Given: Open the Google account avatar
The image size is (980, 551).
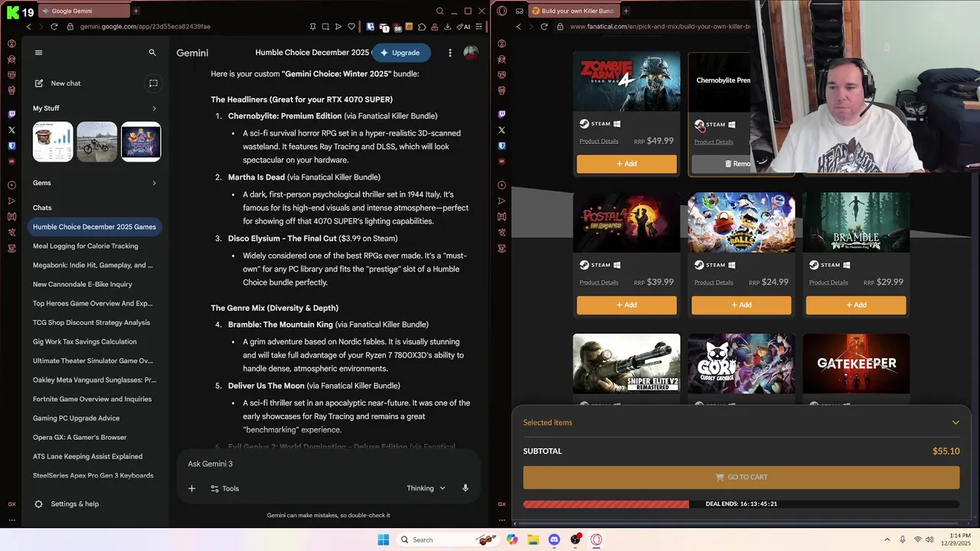Looking at the screenshot, I should click(x=471, y=53).
